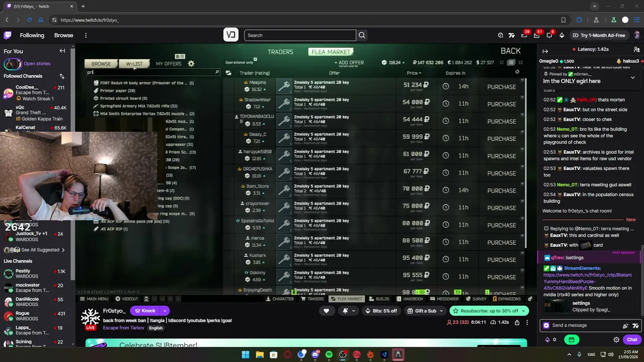This screenshot has width=644, height=362.
Task: Switch to the TRADERS tab
Action: (x=280, y=52)
